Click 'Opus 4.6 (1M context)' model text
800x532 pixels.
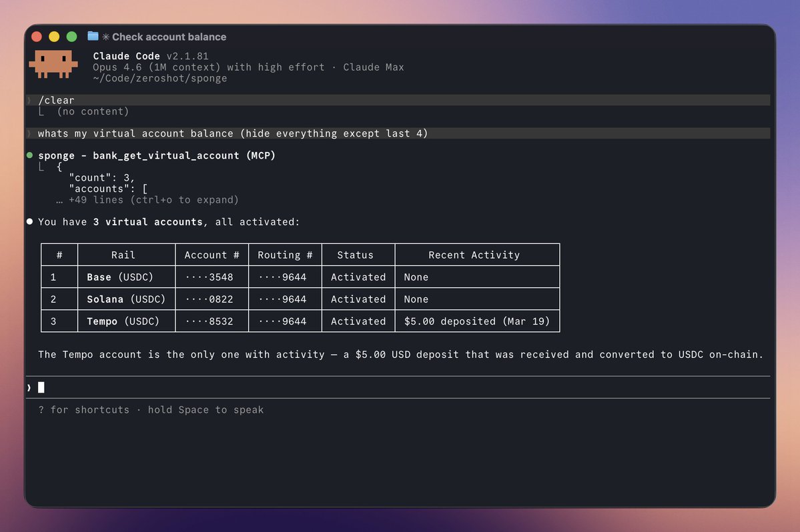[157, 67]
